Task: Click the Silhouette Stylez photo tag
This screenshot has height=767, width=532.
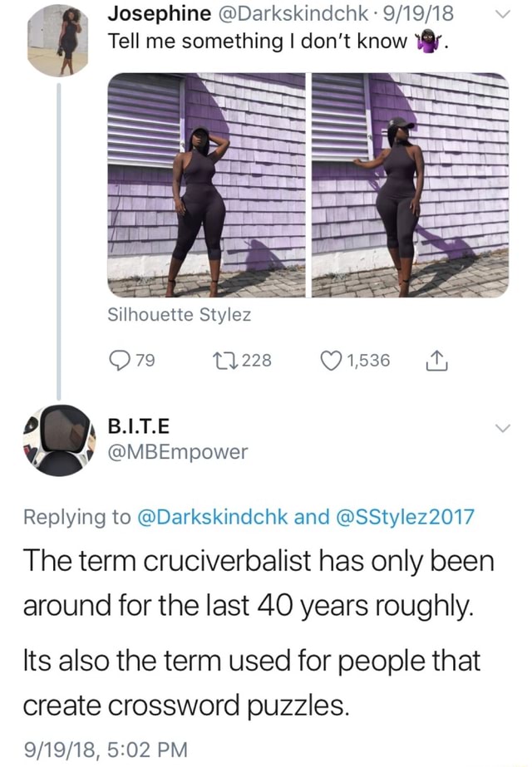Action: (x=180, y=315)
